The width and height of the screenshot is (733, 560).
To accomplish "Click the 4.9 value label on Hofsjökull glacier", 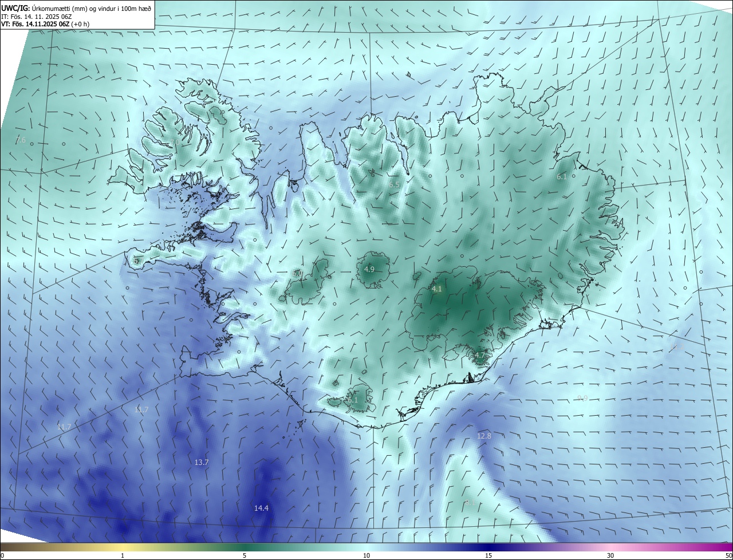I will (369, 269).
